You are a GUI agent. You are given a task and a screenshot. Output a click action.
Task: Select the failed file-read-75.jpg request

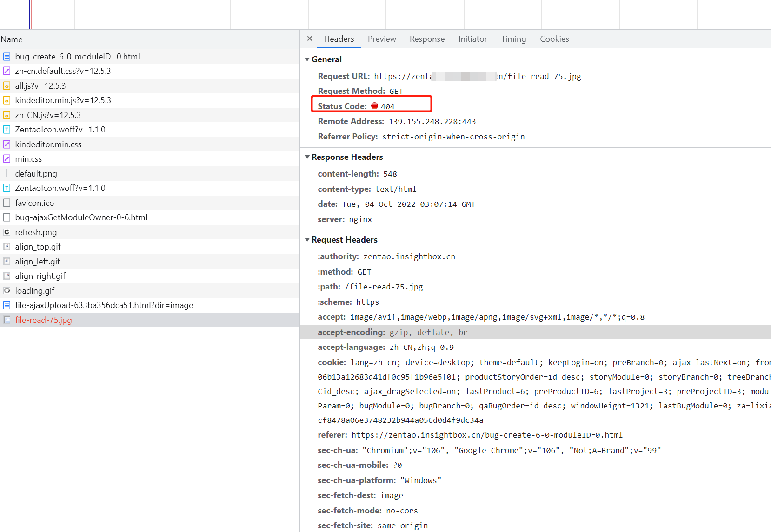pos(43,320)
